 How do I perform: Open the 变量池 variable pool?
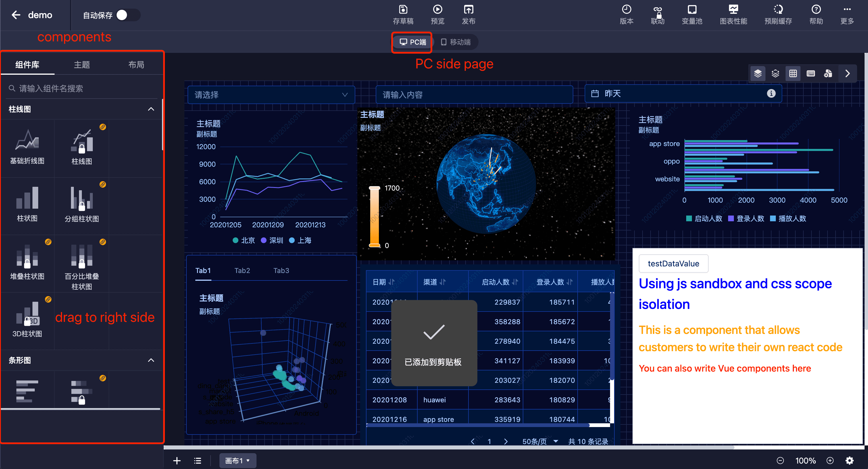click(692, 15)
